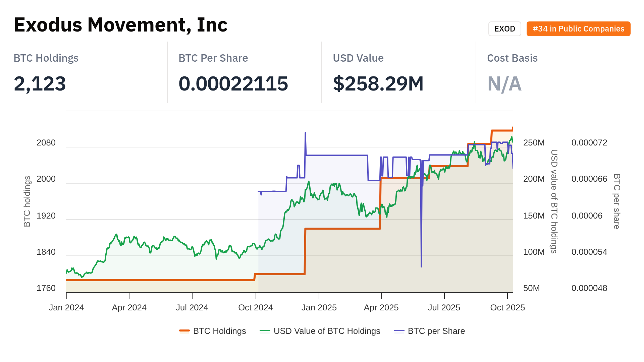Viewport: 644px width, 362px height.
Task: Click the Cost Basis N/A value
Action: pos(504,84)
